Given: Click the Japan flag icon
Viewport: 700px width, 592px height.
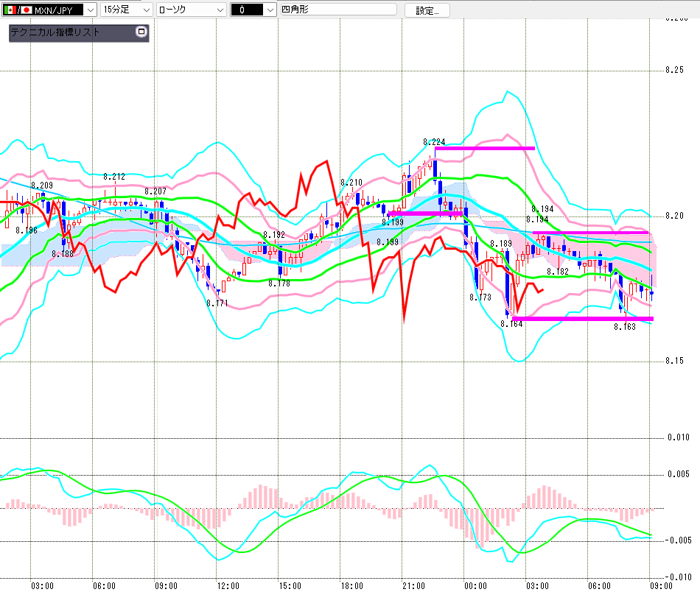Looking at the screenshot, I should coord(27,10).
